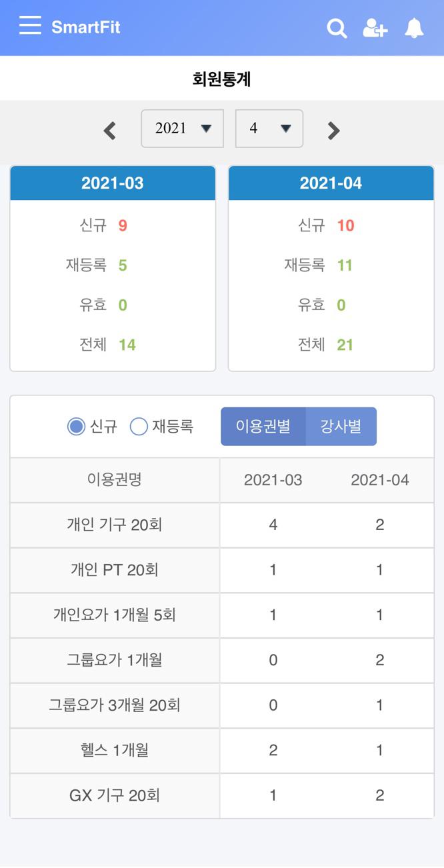Screen dimensions: 444x868
Task: Switch to 이용권별 tab
Action: [x=263, y=426]
